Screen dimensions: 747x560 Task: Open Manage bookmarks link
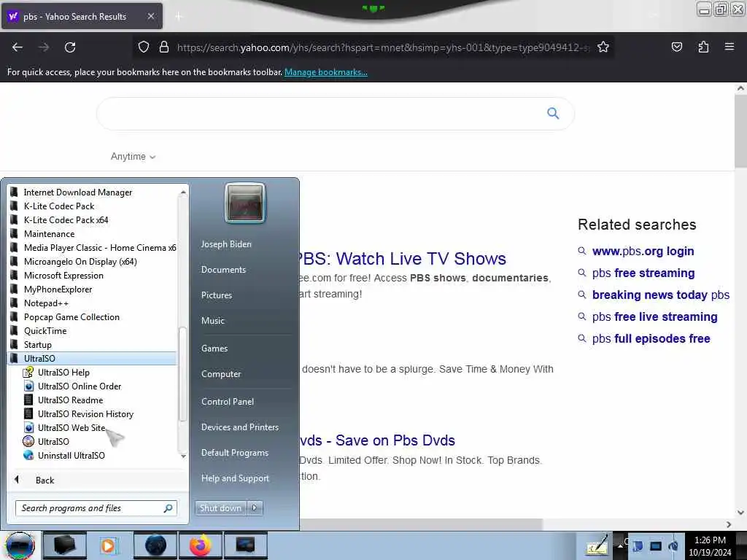click(326, 72)
